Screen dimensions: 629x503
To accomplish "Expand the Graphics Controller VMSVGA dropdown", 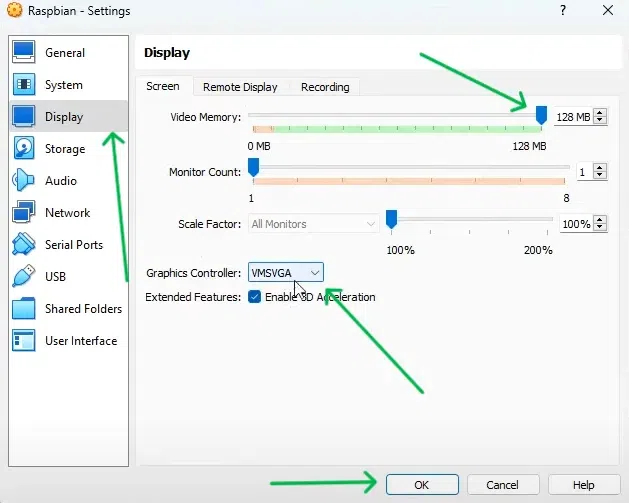I will (x=286, y=273).
